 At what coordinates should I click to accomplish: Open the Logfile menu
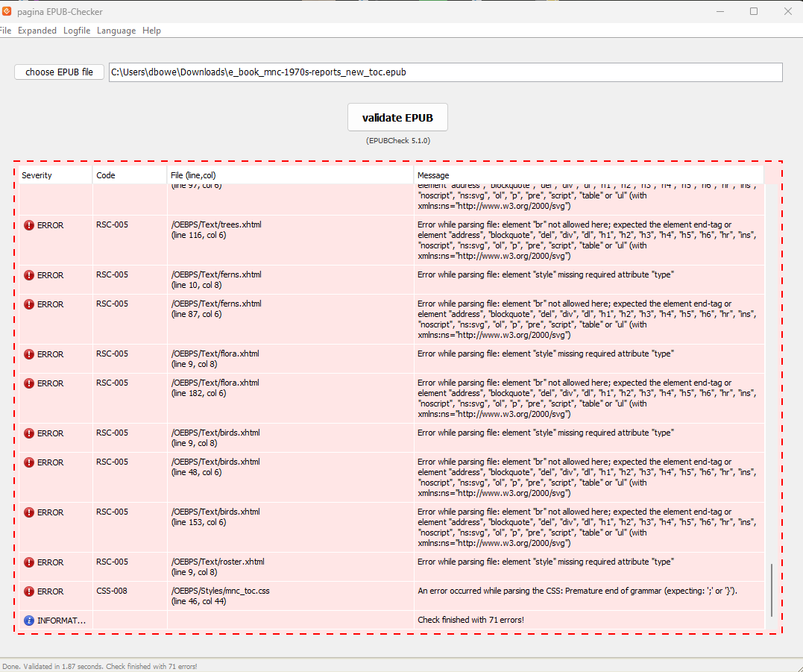coord(77,31)
